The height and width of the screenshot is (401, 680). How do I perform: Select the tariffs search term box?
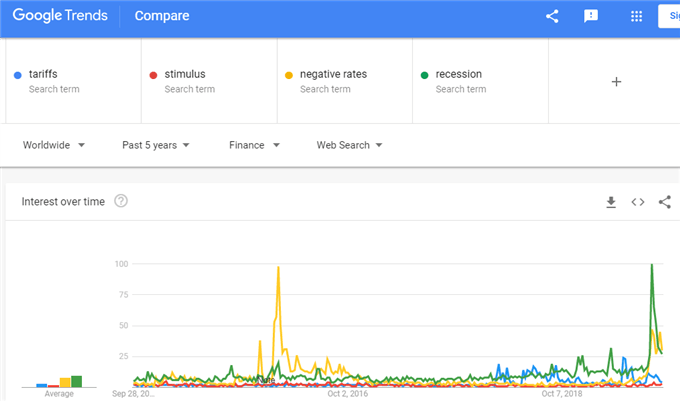(73, 81)
